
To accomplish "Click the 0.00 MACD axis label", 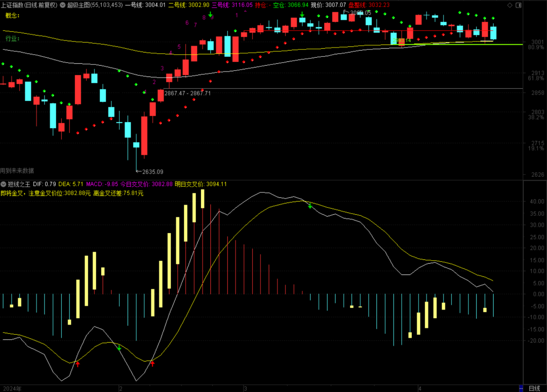I will tap(538, 294).
